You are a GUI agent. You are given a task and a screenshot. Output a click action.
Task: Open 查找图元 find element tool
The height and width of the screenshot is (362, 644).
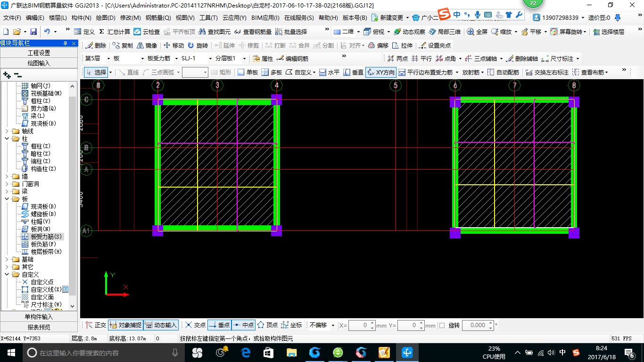[215, 32]
